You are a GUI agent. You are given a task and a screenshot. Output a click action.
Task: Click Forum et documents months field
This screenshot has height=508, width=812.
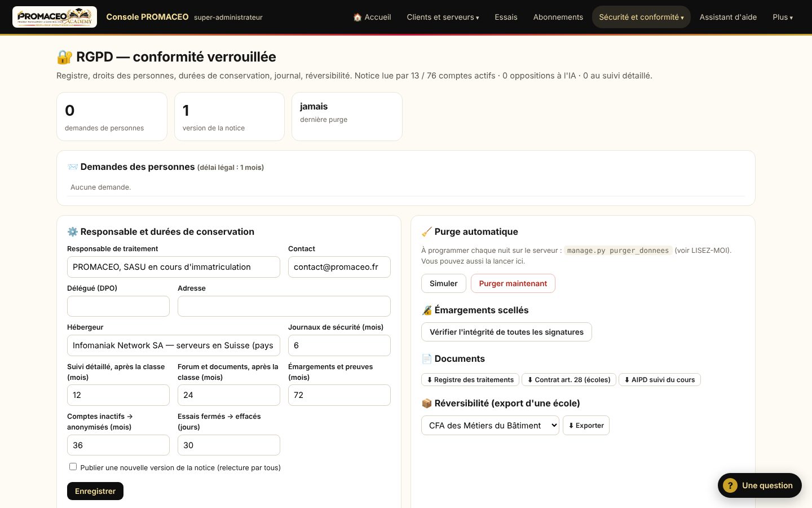click(229, 395)
